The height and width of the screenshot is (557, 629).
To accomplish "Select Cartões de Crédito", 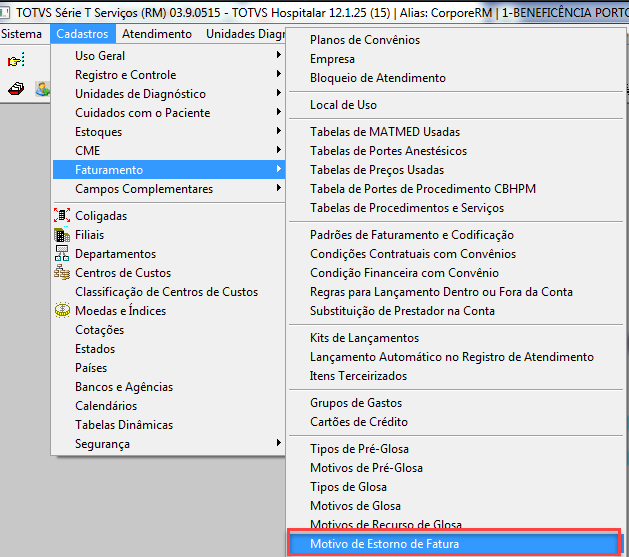I will (456, 422).
